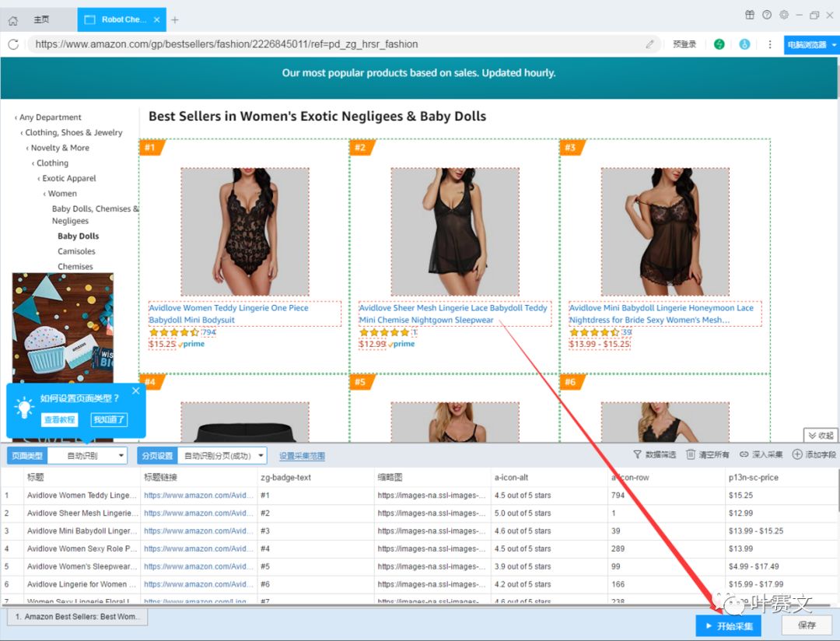Viewport: 840px width, 641px height.
Task: Click the $12.99 price of product #2
Action: coord(373,344)
